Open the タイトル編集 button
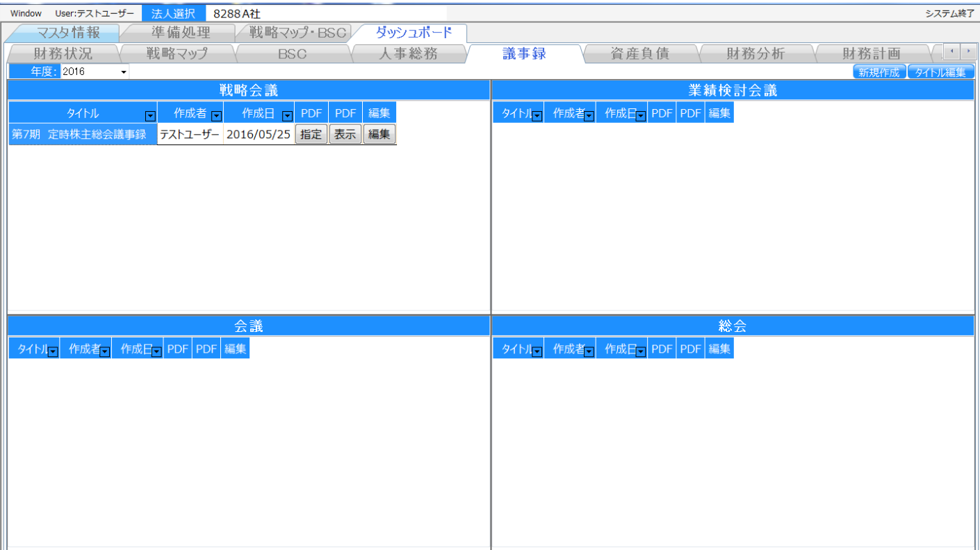This screenshot has height=550, width=980. [x=940, y=72]
